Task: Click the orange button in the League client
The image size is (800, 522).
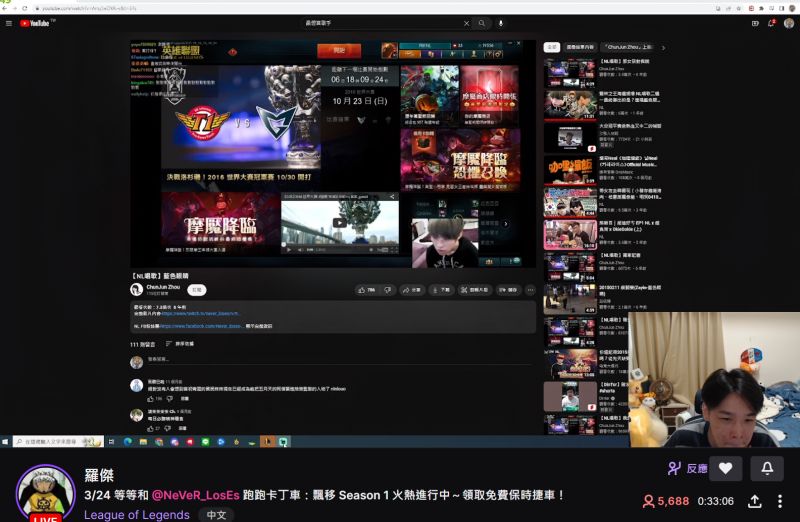Action: 339,51
